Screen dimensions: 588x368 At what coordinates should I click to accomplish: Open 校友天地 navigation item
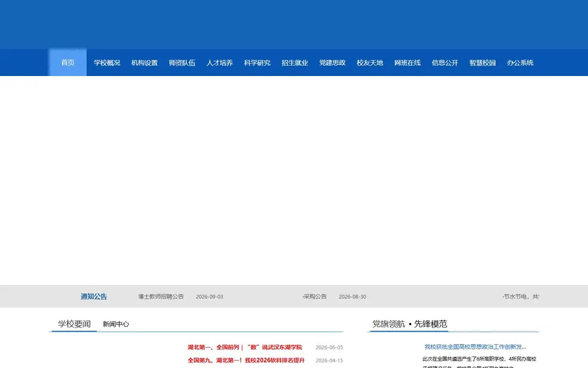[369, 63]
